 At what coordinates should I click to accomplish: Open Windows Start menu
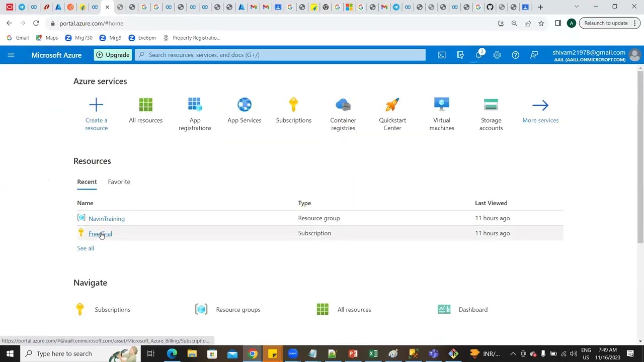tap(10, 353)
